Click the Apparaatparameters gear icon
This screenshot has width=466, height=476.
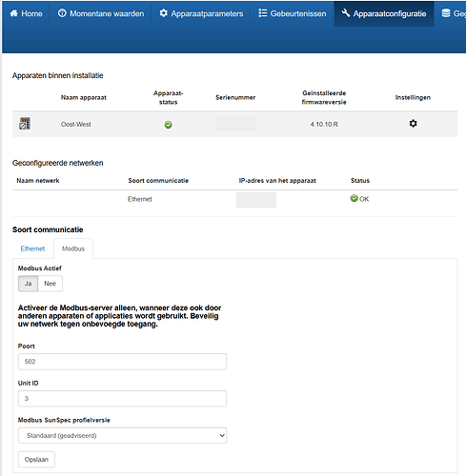tap(163, 13)
